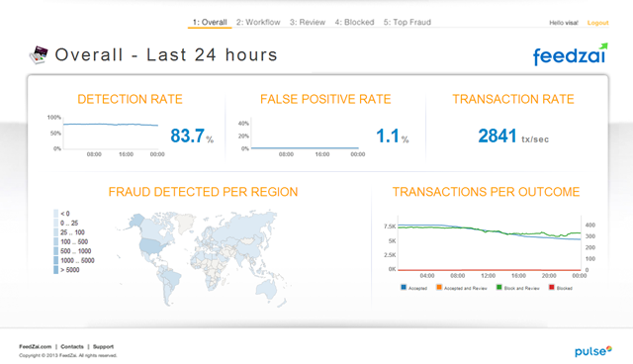Select the > 5000 map legend swatch
Viewport: 633px width, 364px height.
(55, 270)
